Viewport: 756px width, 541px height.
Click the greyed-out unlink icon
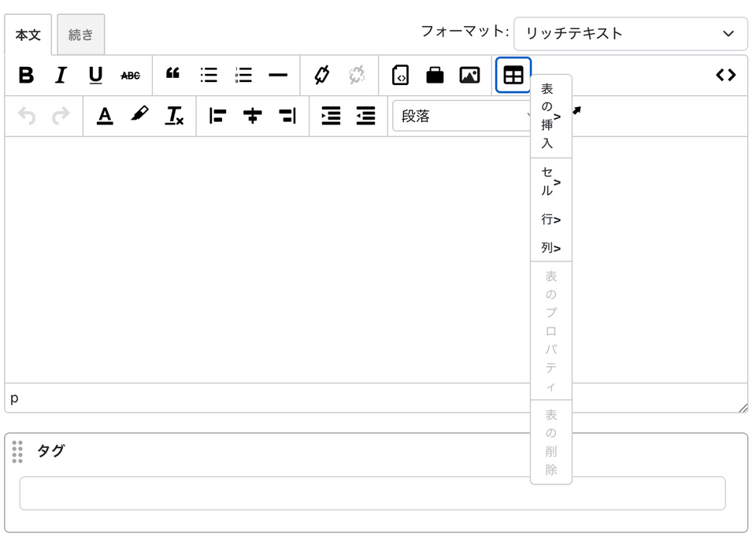(x=357, y=76)
